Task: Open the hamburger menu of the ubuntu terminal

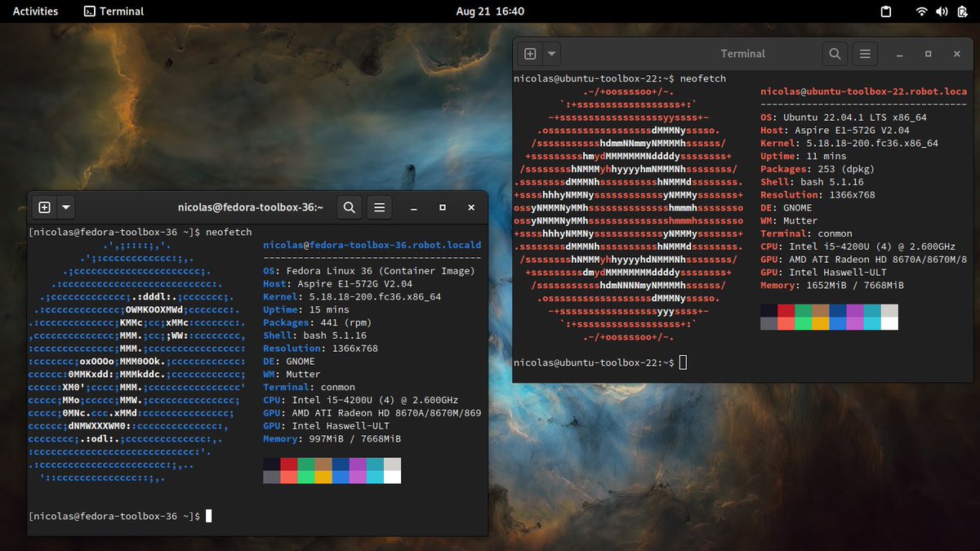Action: click(865, 53)
